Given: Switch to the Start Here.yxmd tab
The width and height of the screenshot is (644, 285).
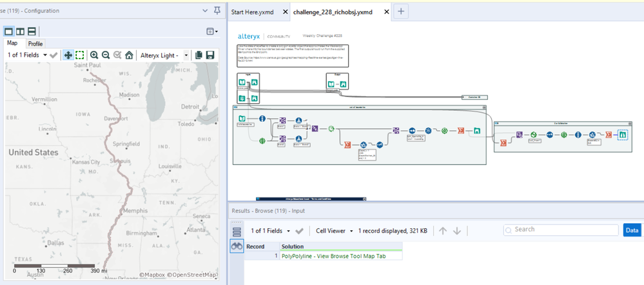Looking at the screenshot, I should (252, 12).
